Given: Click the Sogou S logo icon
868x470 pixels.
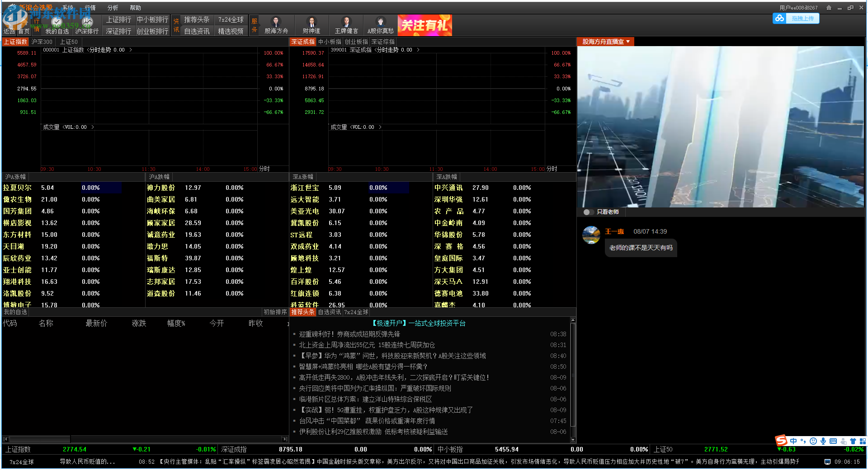Looking at the screenshot, I should tap(781, 440).
